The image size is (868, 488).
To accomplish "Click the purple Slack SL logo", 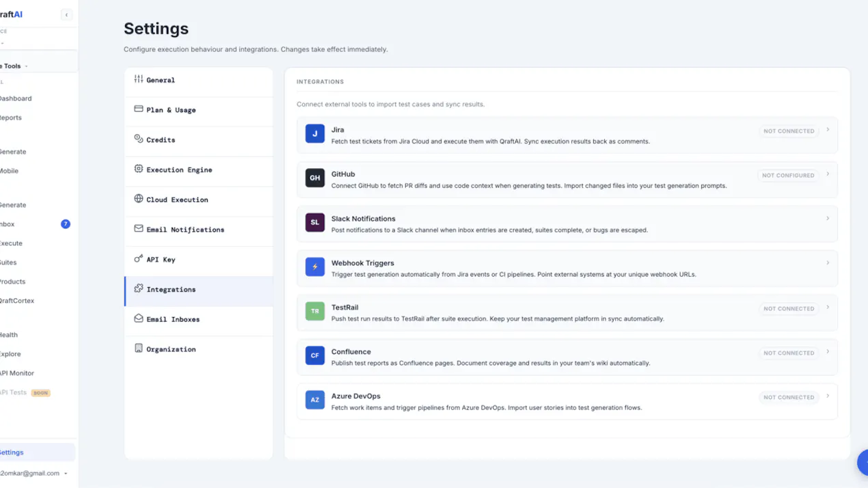I will (315, 222).
